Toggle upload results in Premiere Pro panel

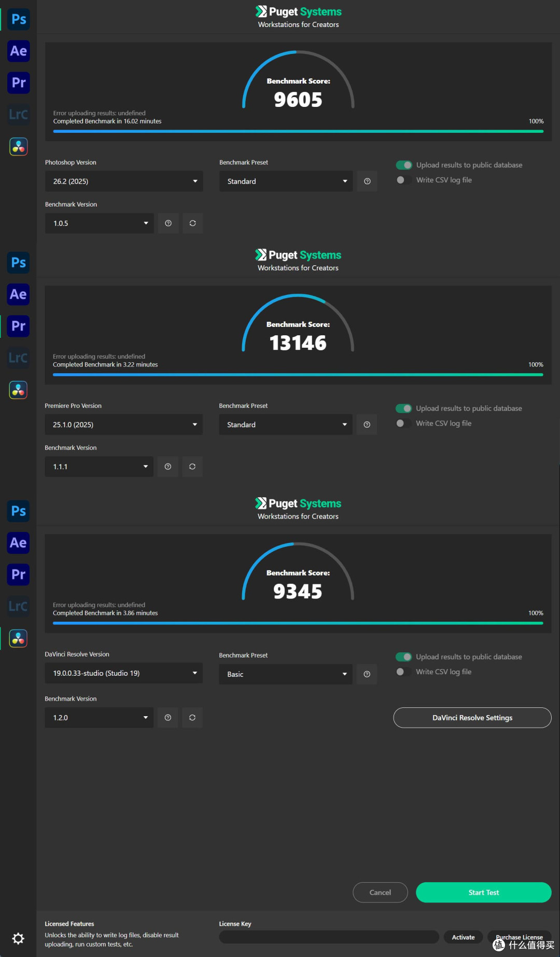(x=403, y=408)
